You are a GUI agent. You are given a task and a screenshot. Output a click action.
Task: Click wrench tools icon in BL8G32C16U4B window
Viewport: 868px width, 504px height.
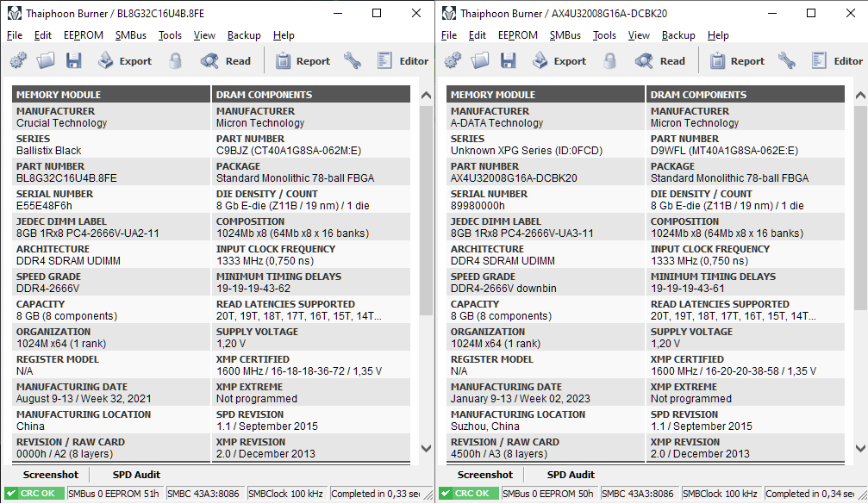coord(353,60)
